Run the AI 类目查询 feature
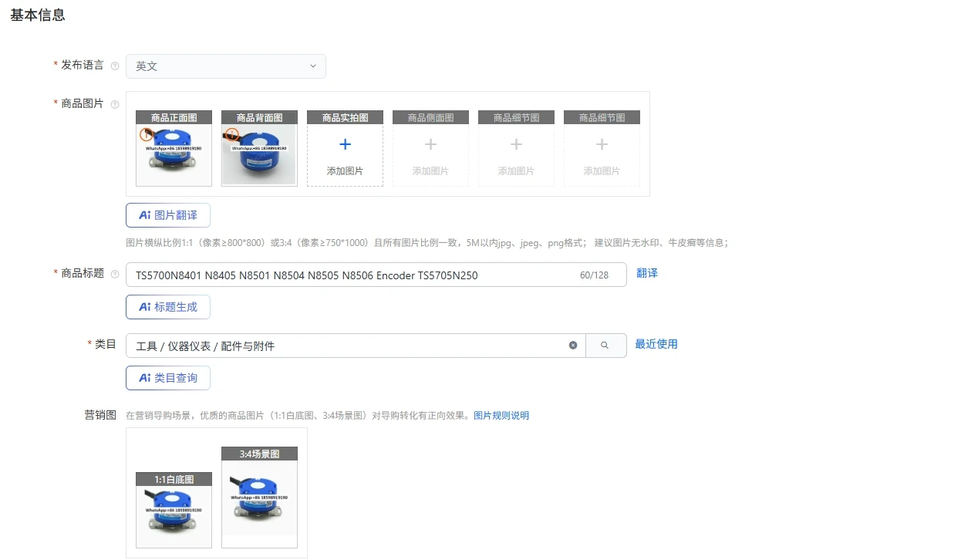Image resolution: width=961 pixels, height=560 pixels. (x=167, y=377)
